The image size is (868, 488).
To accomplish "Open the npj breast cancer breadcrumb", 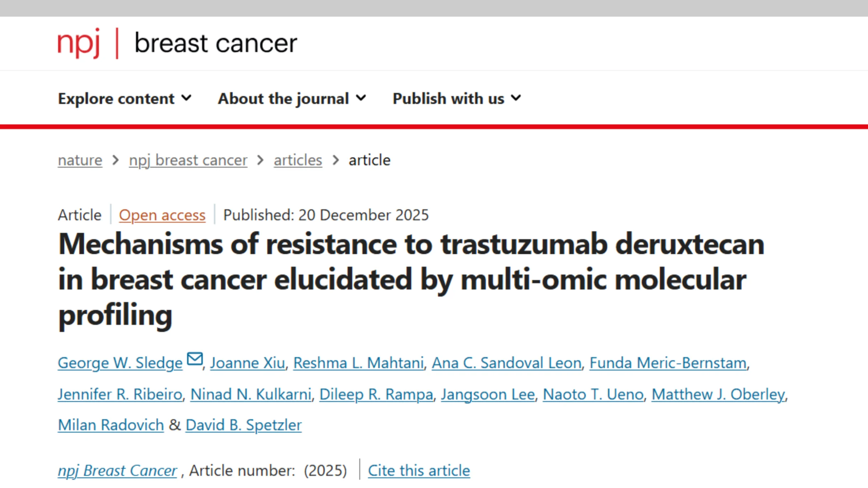I will (188, 160).
